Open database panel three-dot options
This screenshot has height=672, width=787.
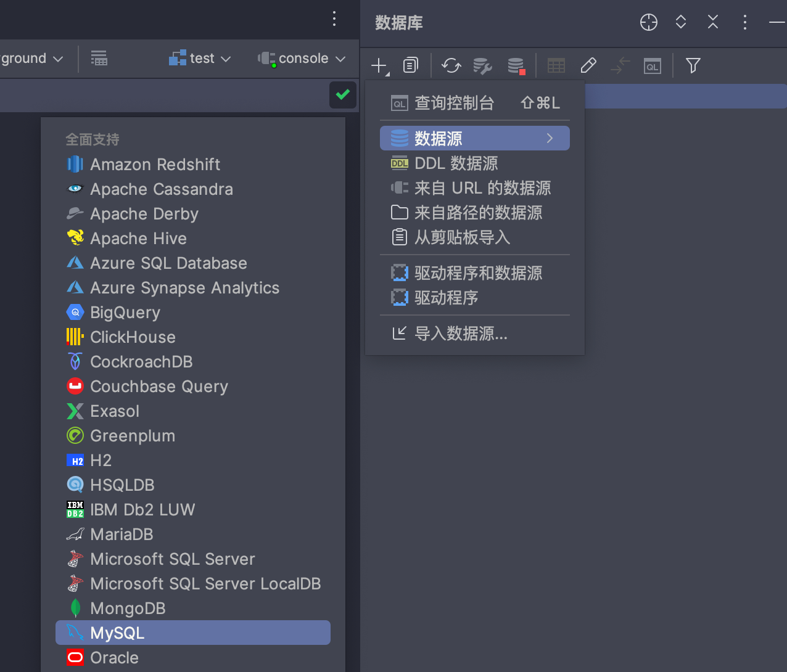coord(745,22)
